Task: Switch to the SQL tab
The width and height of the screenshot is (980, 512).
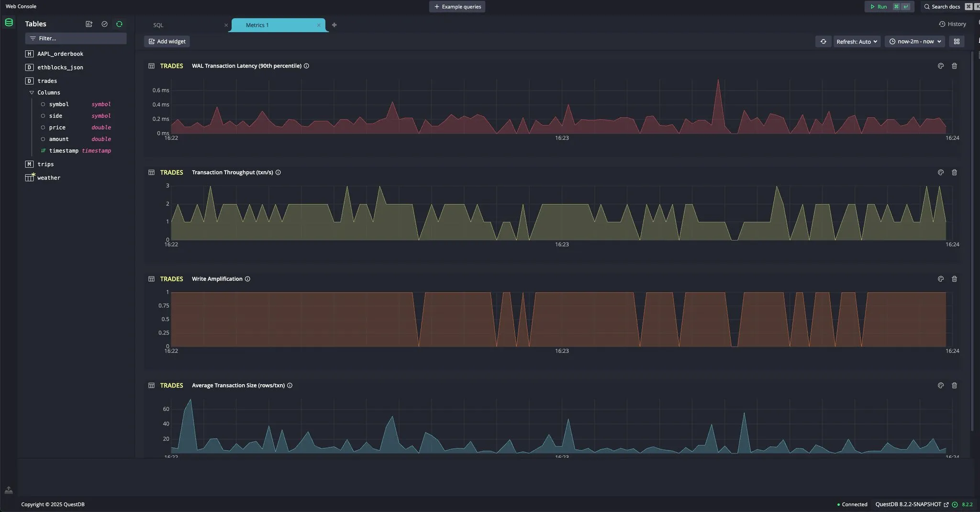Action: [158, 25]
